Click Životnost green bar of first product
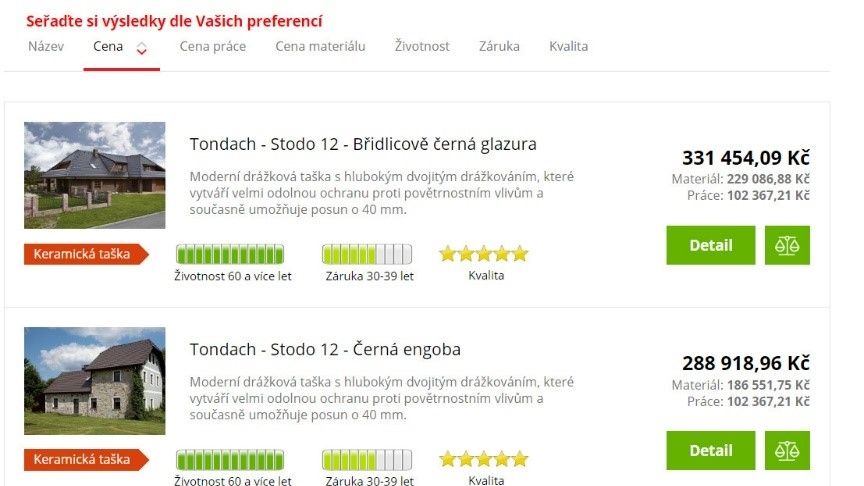864x486 pixels. pyautogui.click(x=230, y=255)
